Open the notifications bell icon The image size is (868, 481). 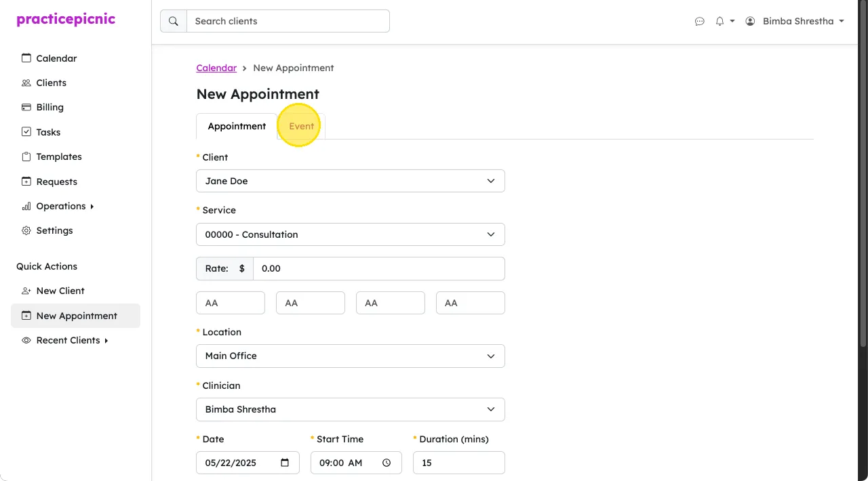point(720,22)
